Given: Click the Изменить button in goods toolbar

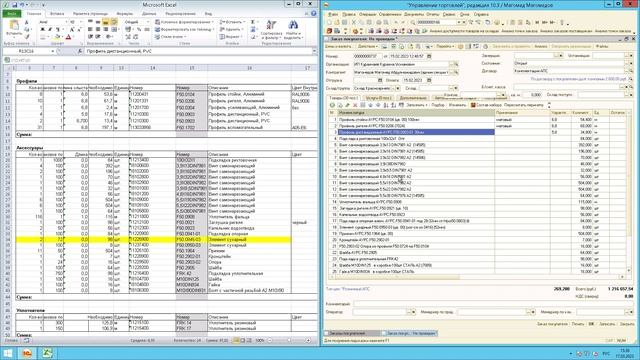Looking at the screenshot, I should [x=457, y=105].
